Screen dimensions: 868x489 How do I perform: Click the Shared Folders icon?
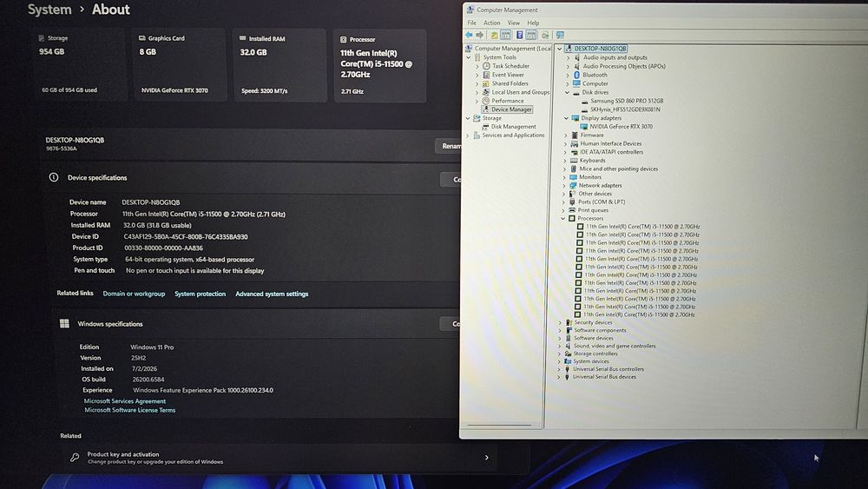point(486,83)
